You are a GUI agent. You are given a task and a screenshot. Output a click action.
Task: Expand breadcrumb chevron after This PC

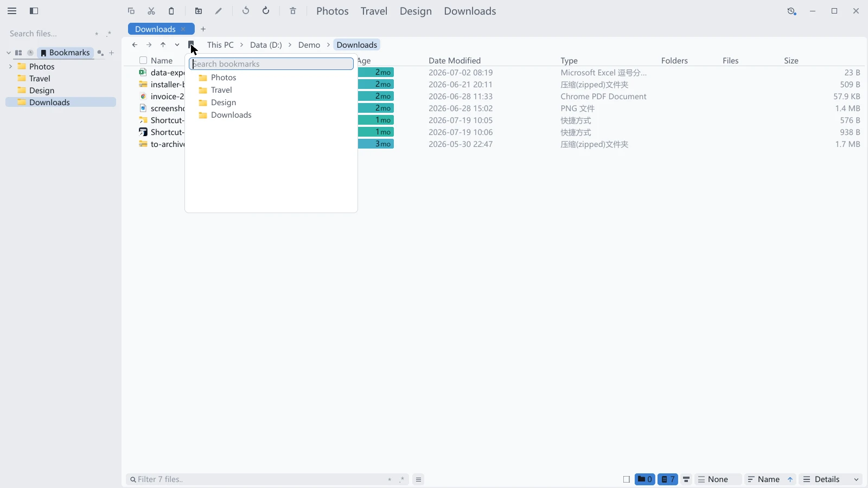(x=242, y=45)
